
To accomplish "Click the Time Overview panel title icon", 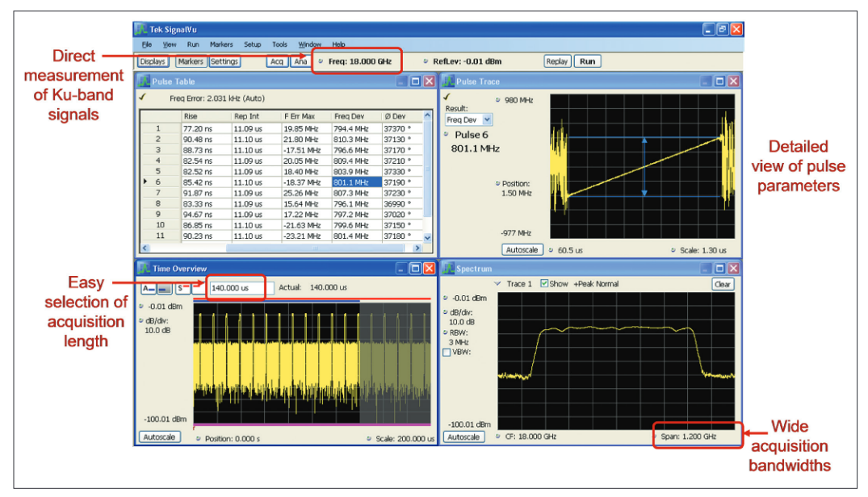I will click(x=144, y=269).
